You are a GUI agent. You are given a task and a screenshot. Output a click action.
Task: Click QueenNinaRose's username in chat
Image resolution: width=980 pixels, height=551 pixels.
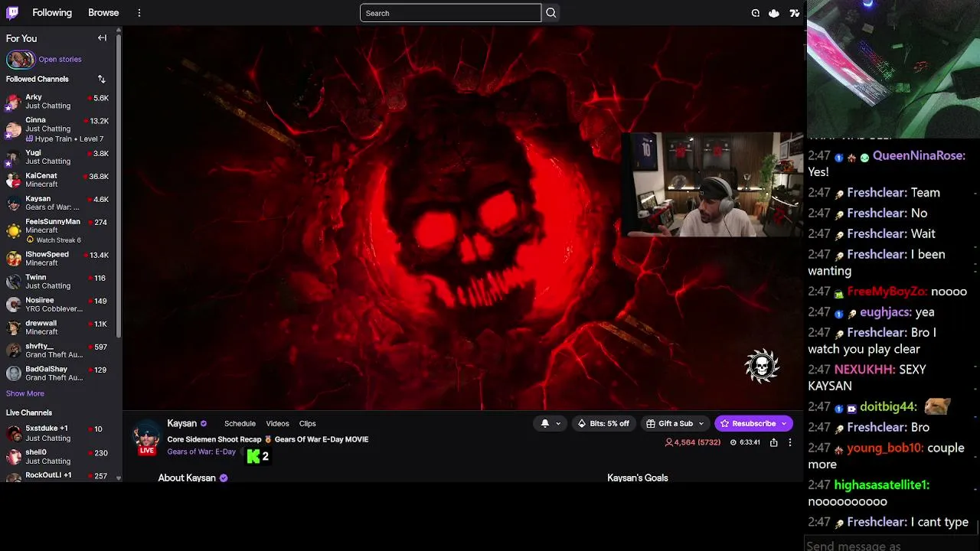pyautogui.click(x=919, y=155)
